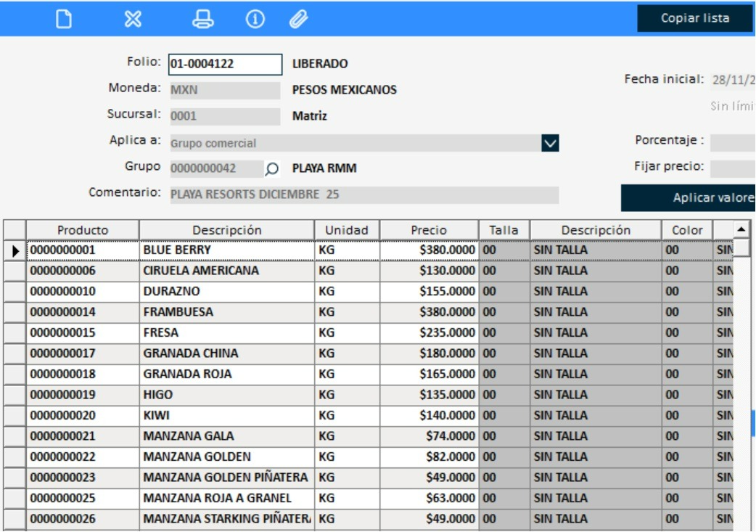Select the Comentario text field

(x=364, y=195)
